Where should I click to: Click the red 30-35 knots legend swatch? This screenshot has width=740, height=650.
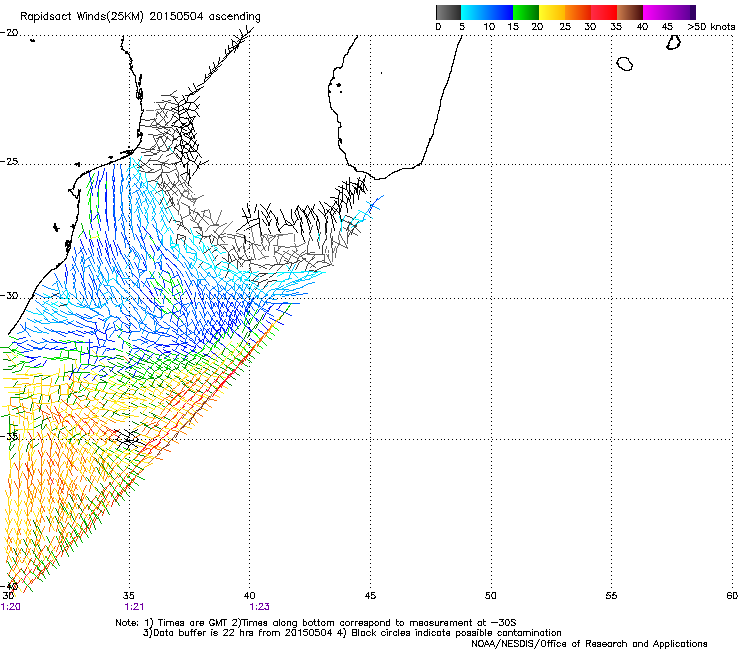pos(604,12)
